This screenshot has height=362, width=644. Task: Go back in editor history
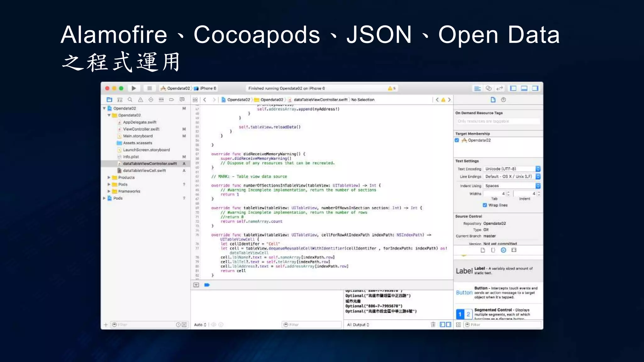pos(205,100)
